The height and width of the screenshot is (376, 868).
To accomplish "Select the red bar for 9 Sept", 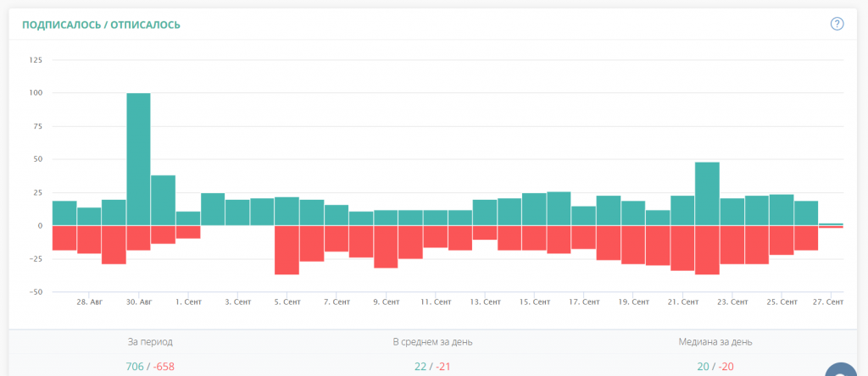I will point(386,246).
